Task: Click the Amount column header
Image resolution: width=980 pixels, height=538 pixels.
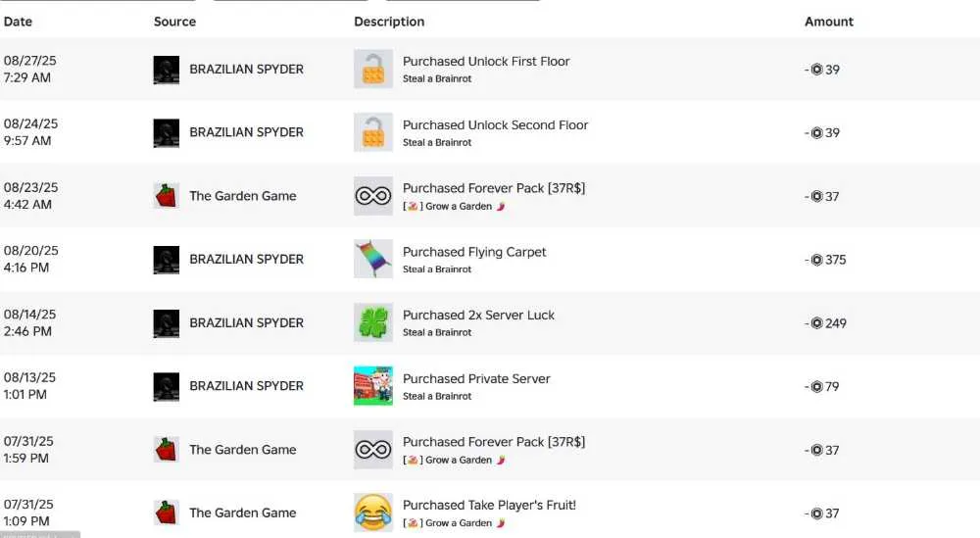Action: click(829, 22)
